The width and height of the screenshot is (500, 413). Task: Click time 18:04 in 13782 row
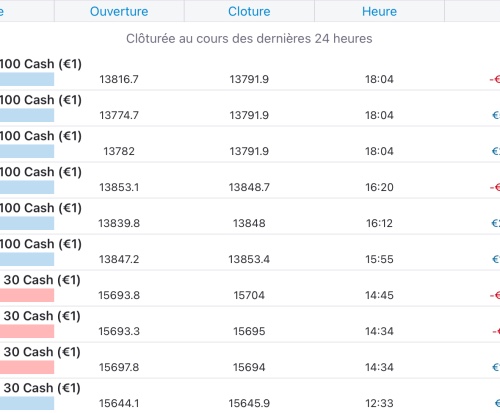tap(379, 151)
